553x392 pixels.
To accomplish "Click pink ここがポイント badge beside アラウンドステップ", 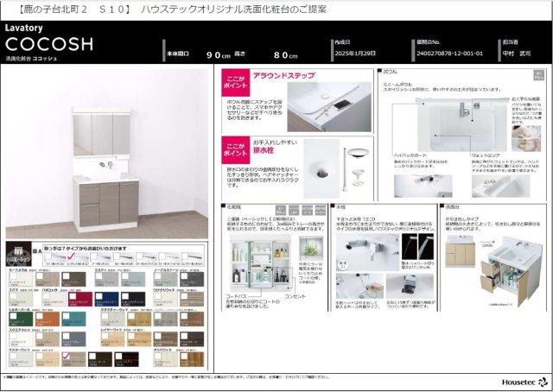I will point(236,82).
